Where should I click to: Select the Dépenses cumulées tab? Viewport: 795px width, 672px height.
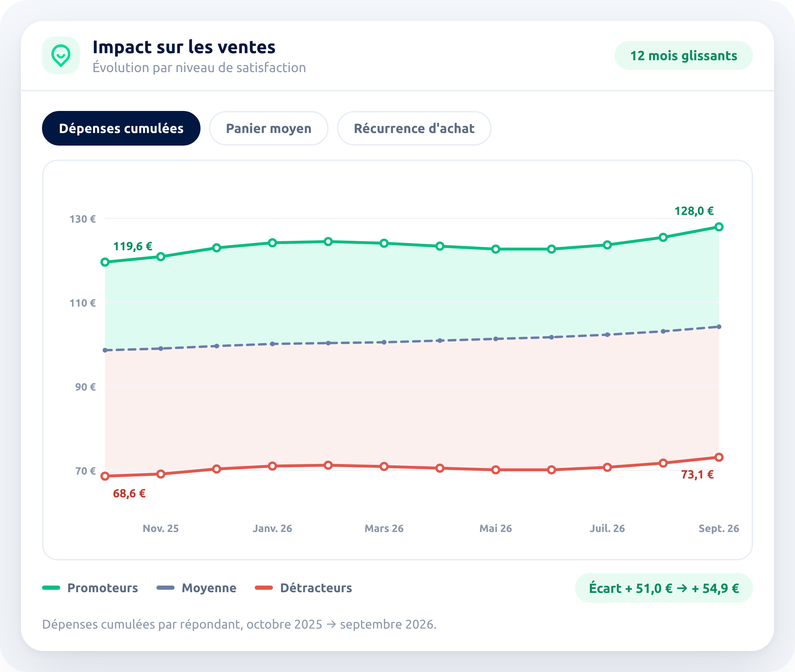point(121,128)
